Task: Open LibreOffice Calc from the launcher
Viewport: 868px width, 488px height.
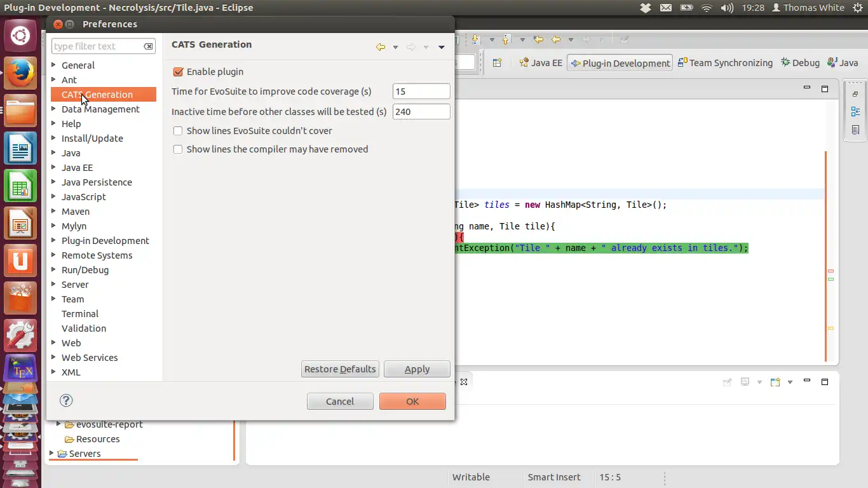Action: click(x=20, y=186)
